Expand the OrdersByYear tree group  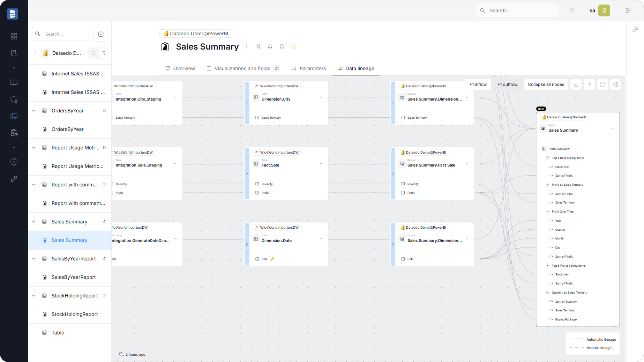[x=34, y=111]
